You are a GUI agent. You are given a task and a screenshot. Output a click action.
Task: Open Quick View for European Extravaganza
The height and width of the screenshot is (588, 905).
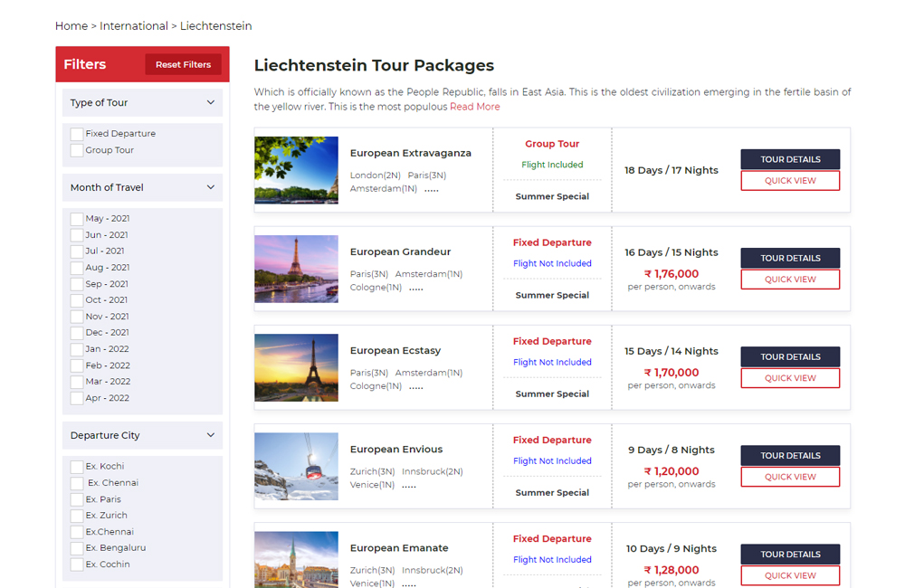[x=790, y=181]
